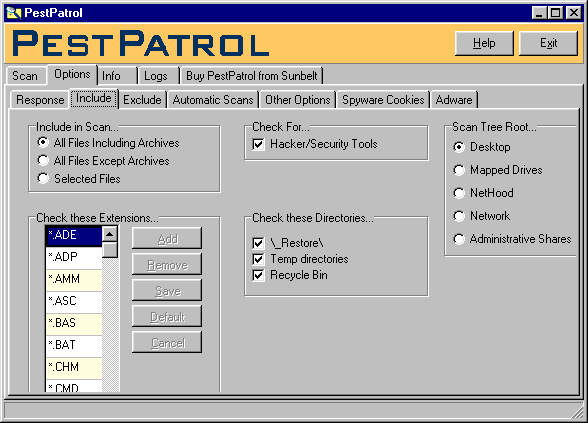Open the Logs tab
Viewport: 588px width, 423px height.
click(x=158, y=76)
